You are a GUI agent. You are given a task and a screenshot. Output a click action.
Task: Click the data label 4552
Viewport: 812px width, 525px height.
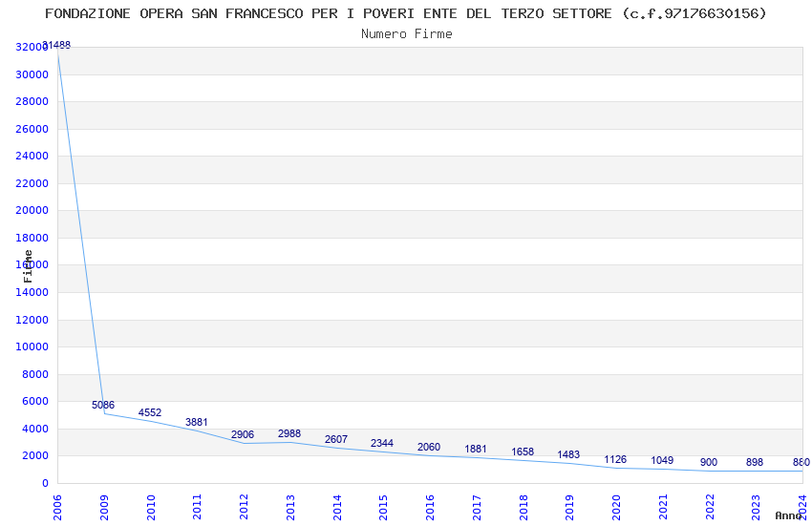click(x=150, y=412)
